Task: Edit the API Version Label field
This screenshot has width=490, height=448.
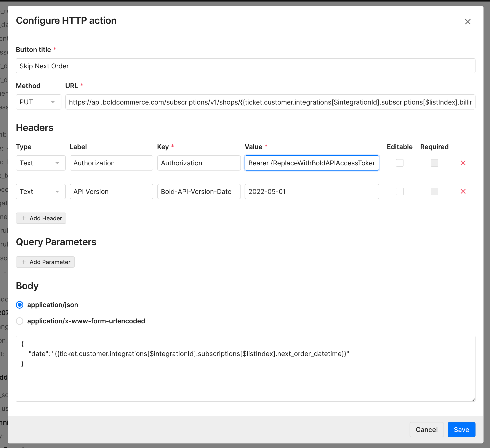Action: (111, 191)
